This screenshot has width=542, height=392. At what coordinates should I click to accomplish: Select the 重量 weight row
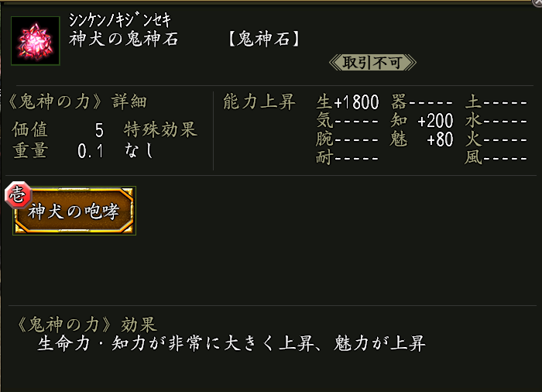(58, 151)
